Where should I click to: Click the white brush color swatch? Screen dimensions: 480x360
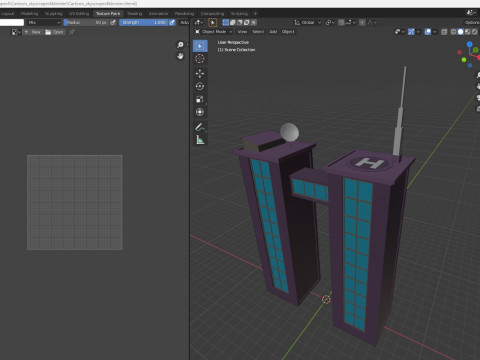pyautogui.click(x=12, y=22)
